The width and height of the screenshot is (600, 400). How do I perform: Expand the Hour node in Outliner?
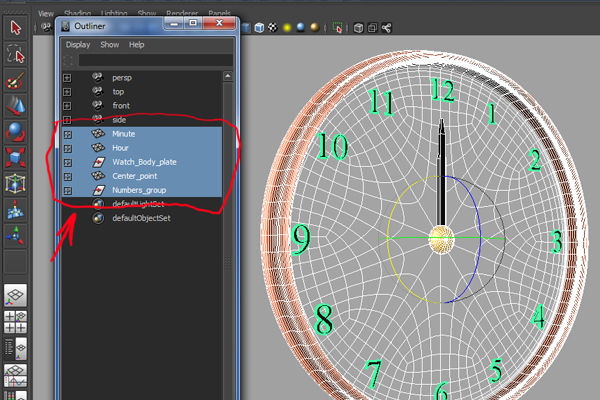click(x=68, y=149)
